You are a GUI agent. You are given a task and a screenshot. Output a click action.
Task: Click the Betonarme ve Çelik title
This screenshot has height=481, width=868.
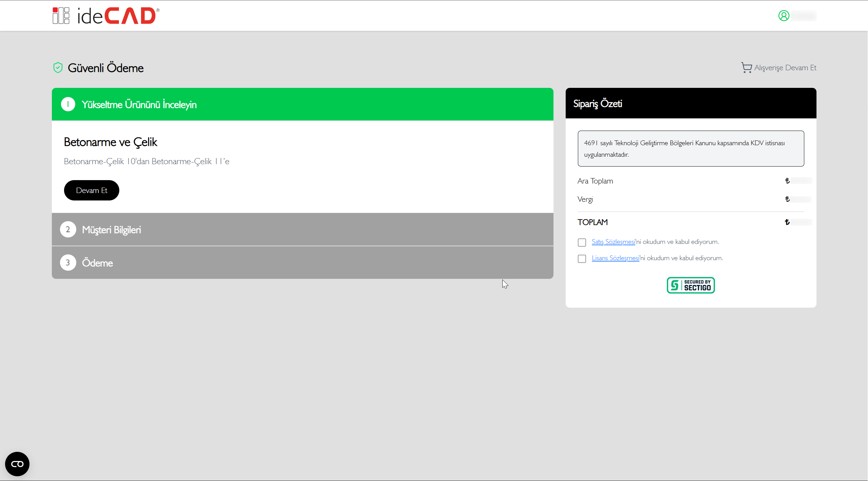tap(110, 142)
